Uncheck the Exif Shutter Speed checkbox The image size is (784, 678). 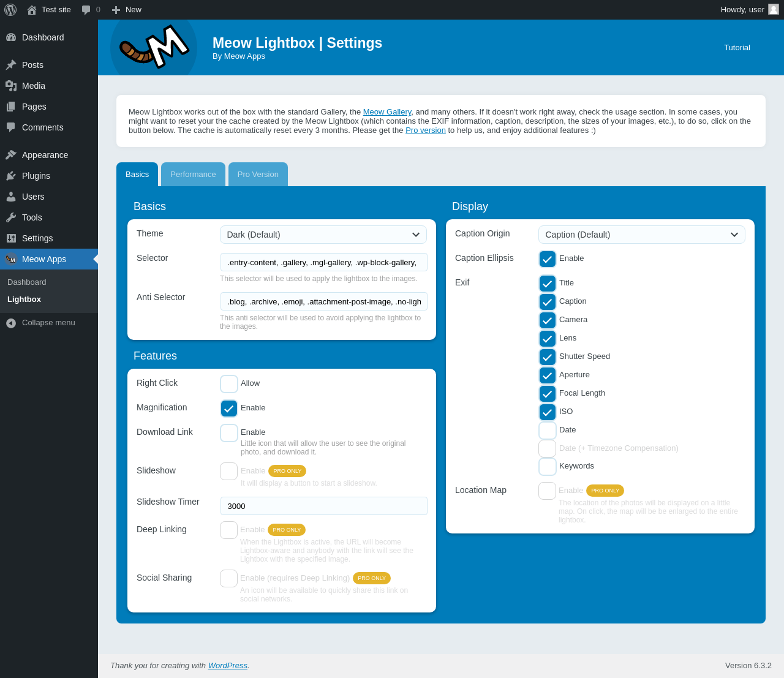click(x=548, y=357)
